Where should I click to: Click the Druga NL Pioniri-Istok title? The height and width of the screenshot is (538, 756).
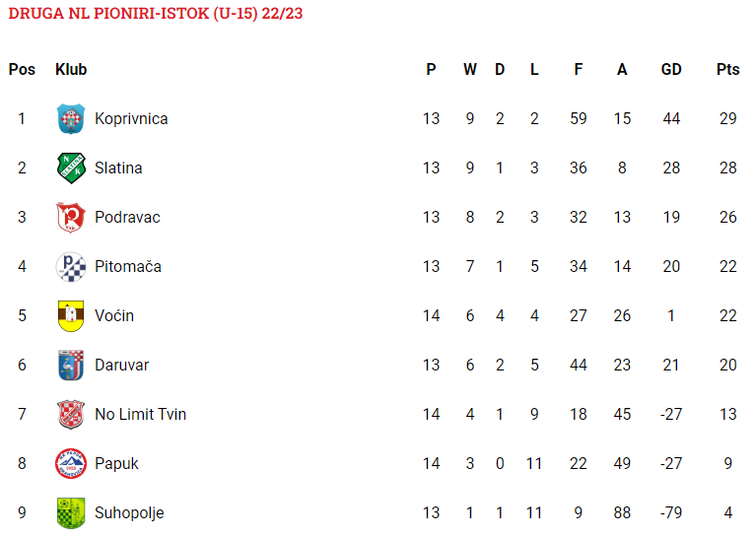pos(156,14)
